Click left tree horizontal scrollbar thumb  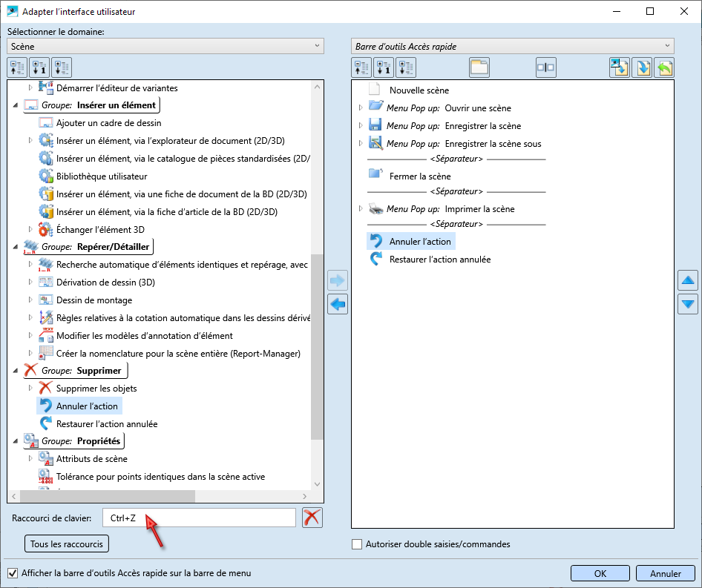point(108,496)
